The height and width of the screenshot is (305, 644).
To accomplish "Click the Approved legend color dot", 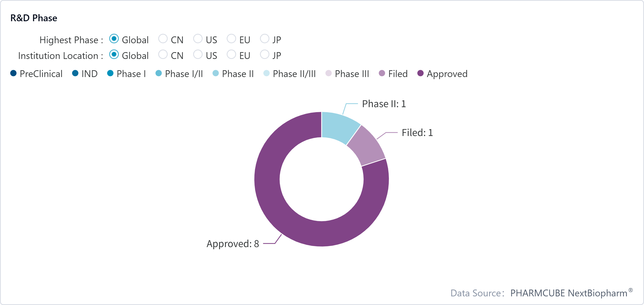I will pyautogui.click(x=420, y=73).
